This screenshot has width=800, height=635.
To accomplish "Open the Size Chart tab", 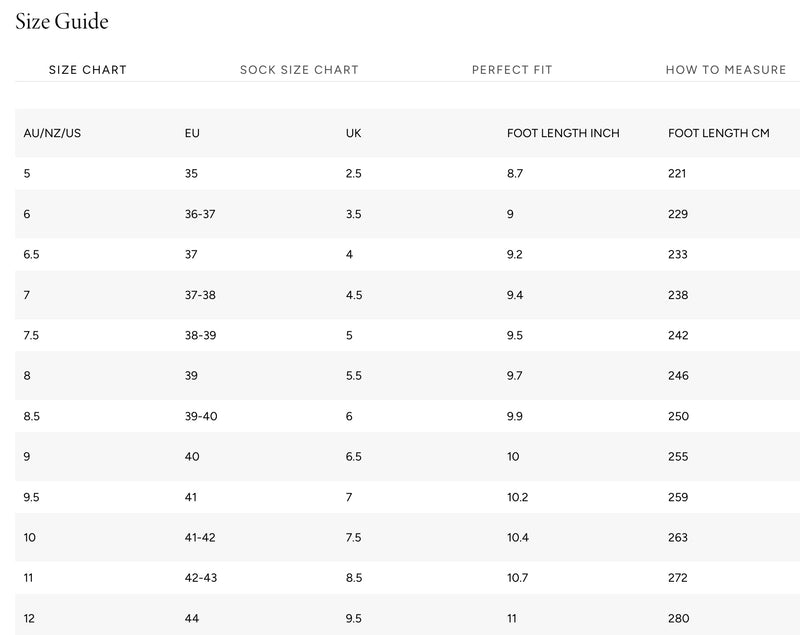I will click(87, 70).
